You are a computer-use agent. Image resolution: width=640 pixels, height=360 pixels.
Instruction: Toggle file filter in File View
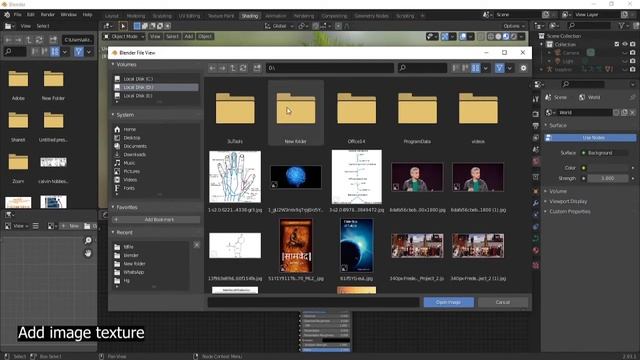point(499,68)
